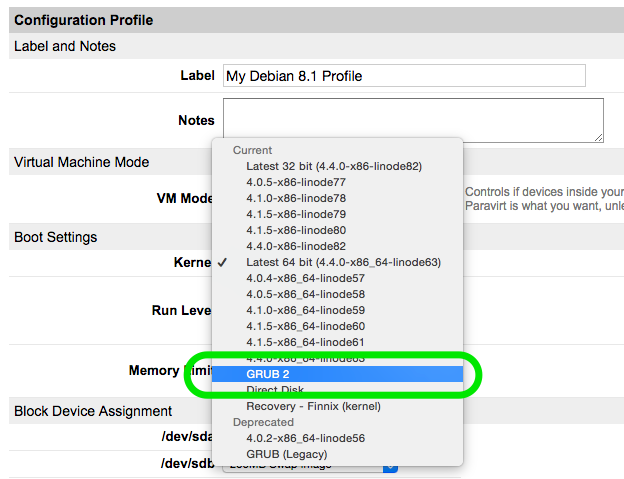The height and width of the screenshot is (479, 624).
Task: Select Recovery - Finnix (kernel) option
Action: coord(313,406)
